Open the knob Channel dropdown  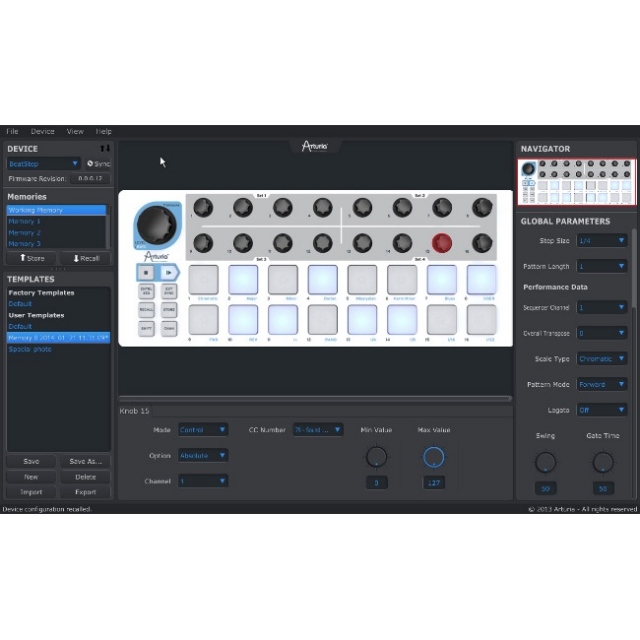pyautogui.click(x=203, y=481)
